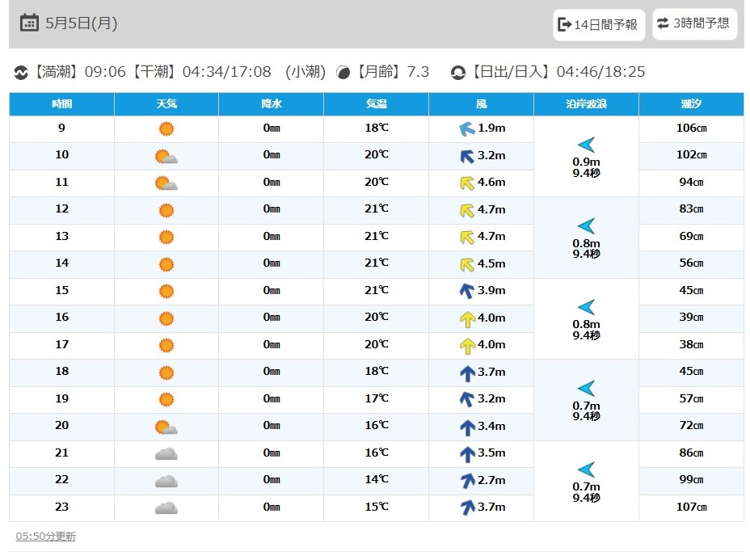Click the sunny icon in hour 9 row

(166, 128)
